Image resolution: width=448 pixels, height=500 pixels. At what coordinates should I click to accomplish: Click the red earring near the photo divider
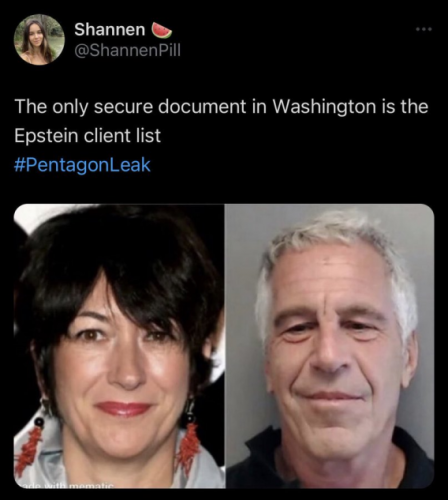point(189,445)
